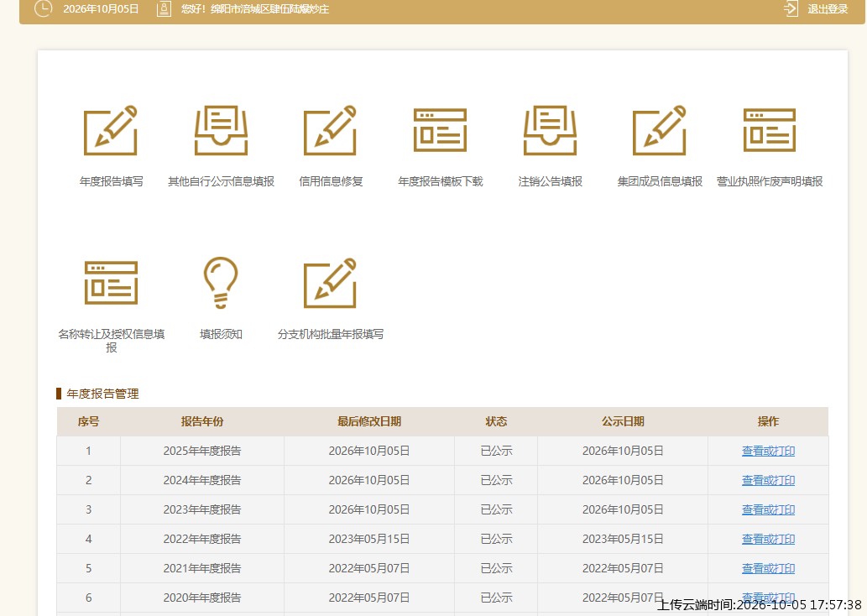This screenshot has height=616, width=867.
Task: Click the clock icon beside the date
Action: click(43, 8)
